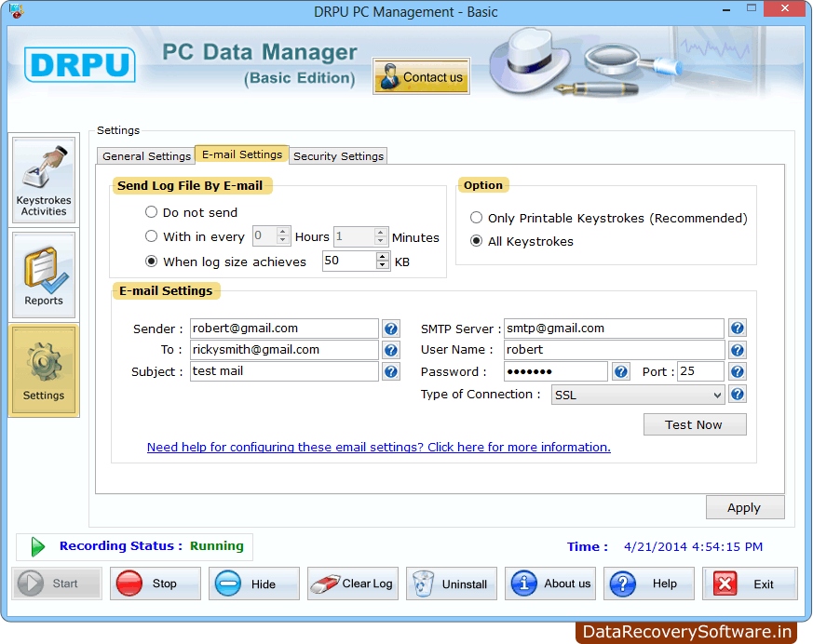Switch to the E-mail Settings tab
The width and height of the screenshot is (813, 644).
(242, 154)
